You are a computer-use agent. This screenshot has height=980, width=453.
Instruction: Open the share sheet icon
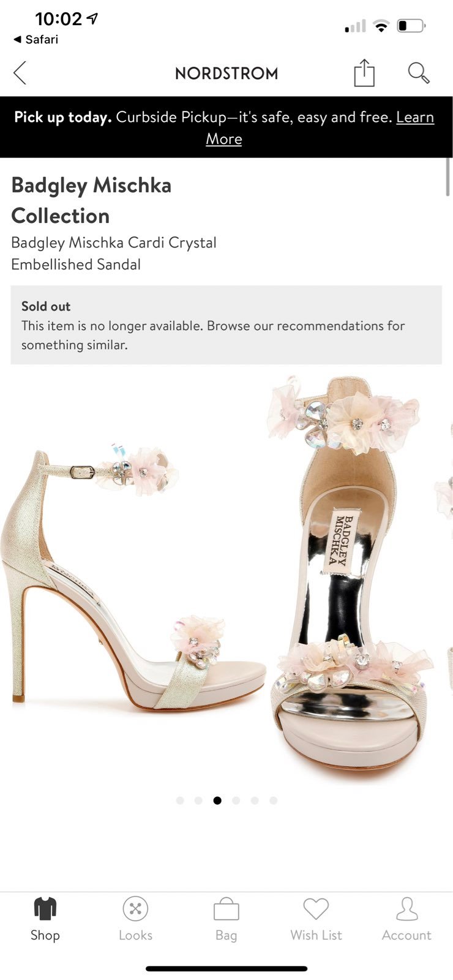tap(364, 73)
